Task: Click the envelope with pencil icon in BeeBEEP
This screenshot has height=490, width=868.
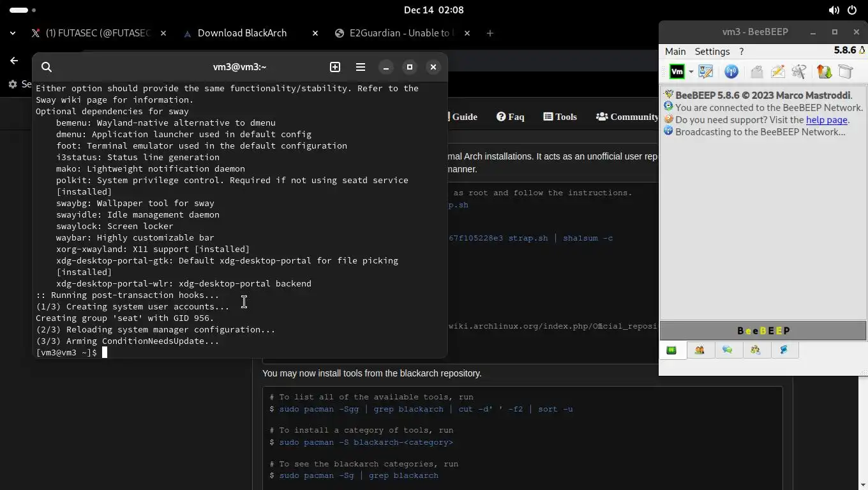Action: (777, 72)
